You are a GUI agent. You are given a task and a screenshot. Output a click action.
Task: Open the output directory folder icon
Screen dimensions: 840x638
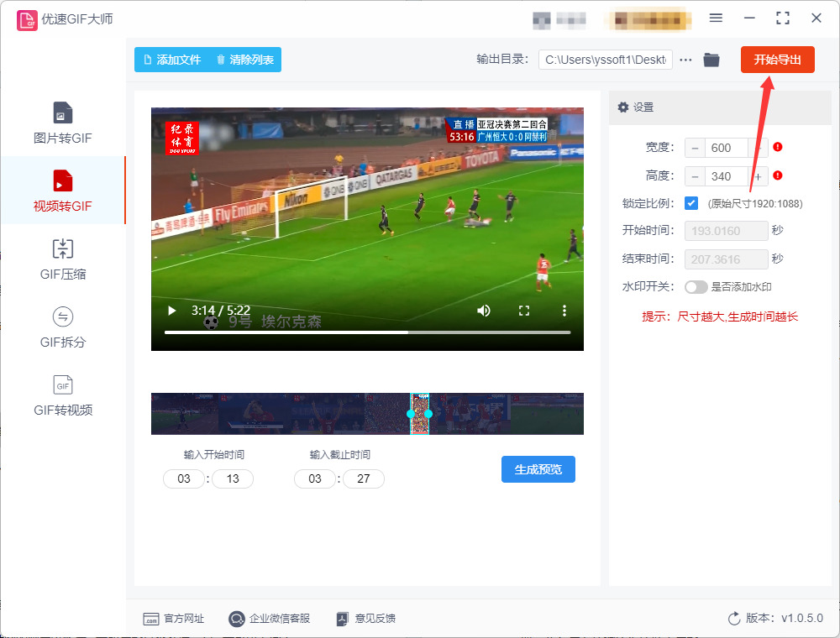(x=711, y=60)
